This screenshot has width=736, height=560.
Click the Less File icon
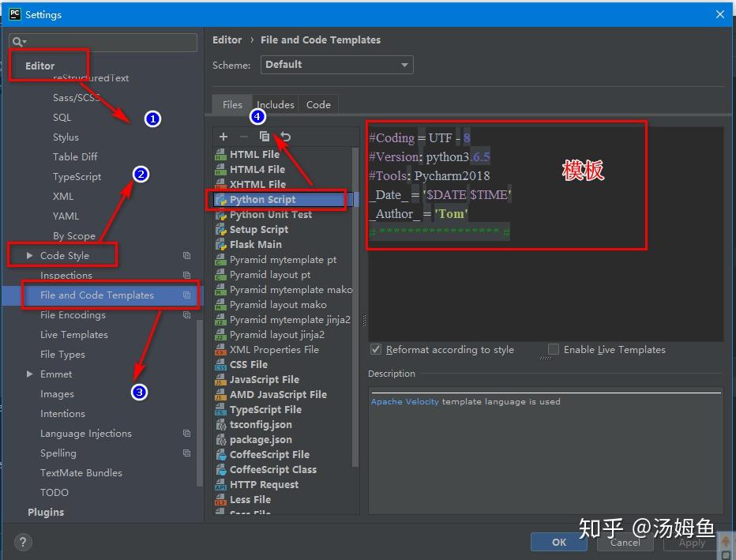point(220,500)
